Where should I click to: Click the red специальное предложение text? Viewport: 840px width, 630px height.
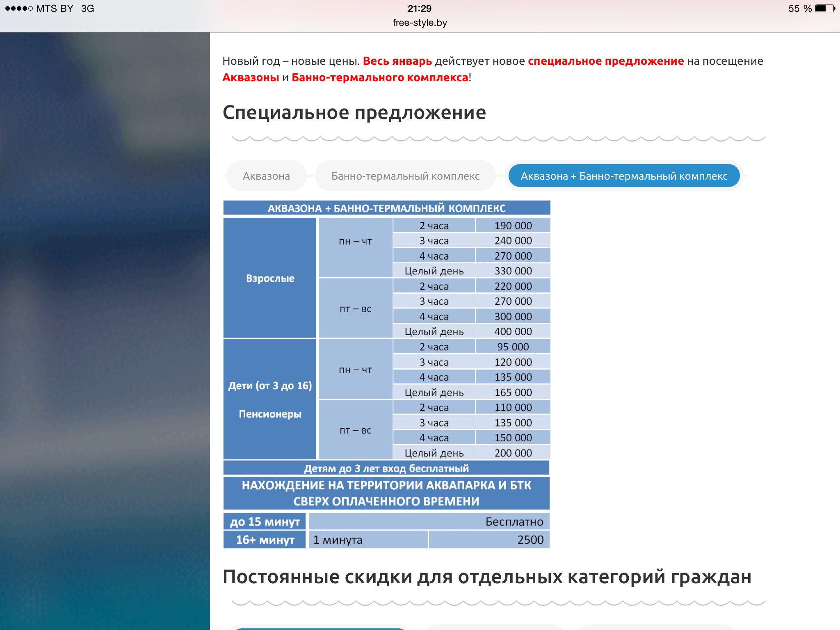(606, 61)
